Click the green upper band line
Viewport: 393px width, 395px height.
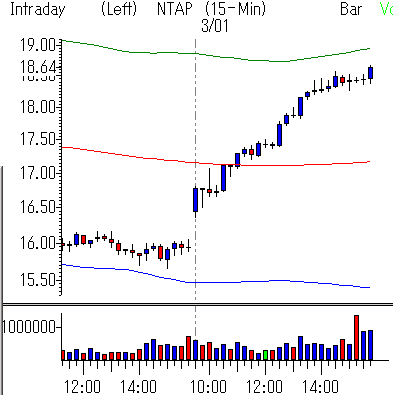216,55
